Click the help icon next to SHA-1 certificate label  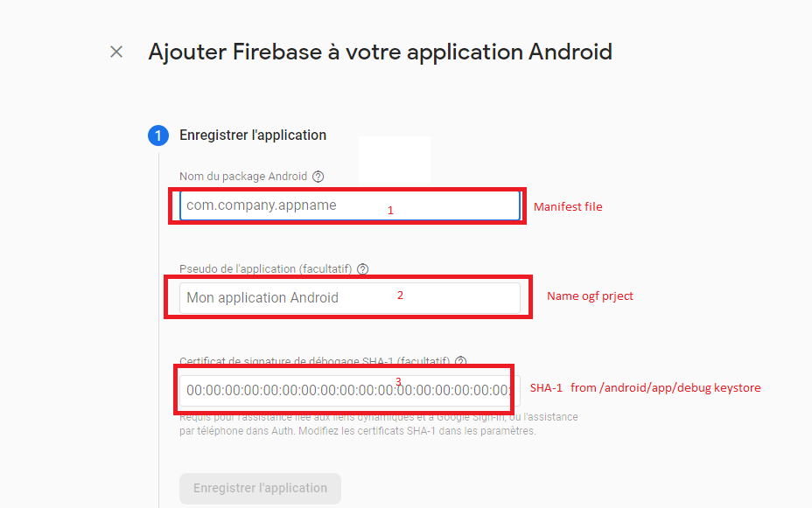click(462, 361)
